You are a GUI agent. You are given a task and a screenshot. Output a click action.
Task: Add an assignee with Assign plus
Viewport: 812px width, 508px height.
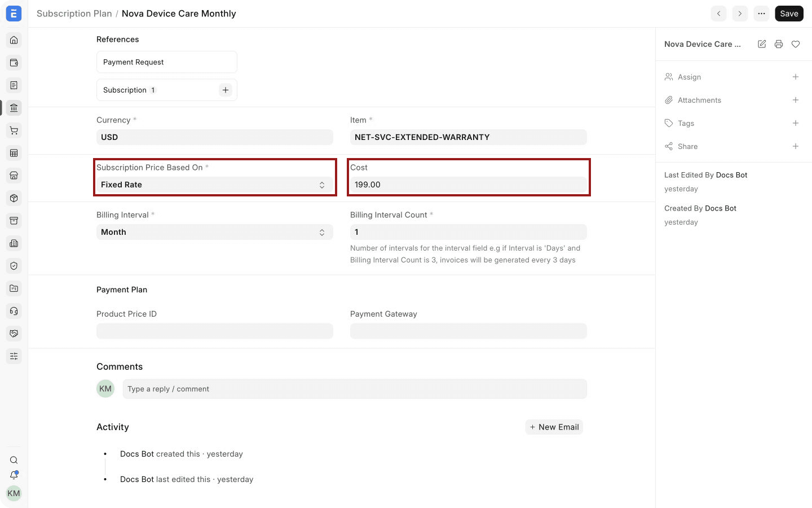click(x=796, y=77)
